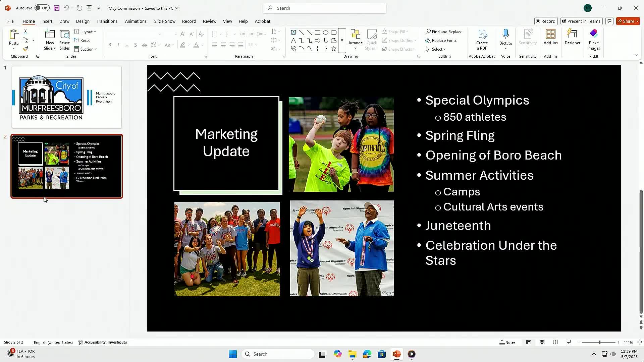This screenshot has height=362, width=644.
Task: Expand the Layout dropdown
Action: (x=85, y=32)
